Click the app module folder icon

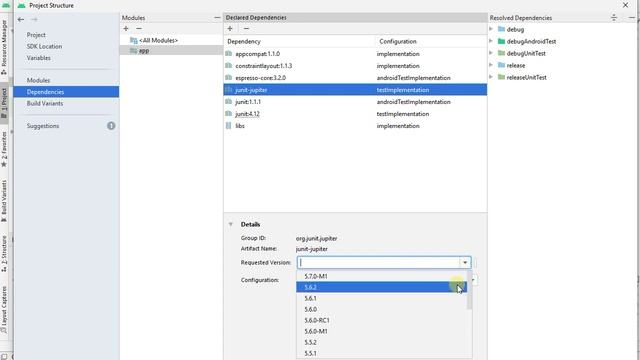tap(133, 51)
